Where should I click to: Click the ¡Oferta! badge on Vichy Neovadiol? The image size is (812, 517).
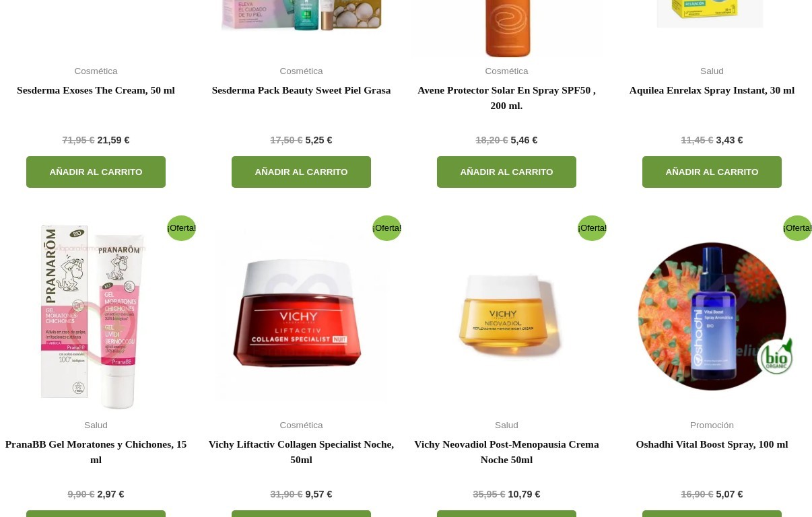[x=592, y=228]
